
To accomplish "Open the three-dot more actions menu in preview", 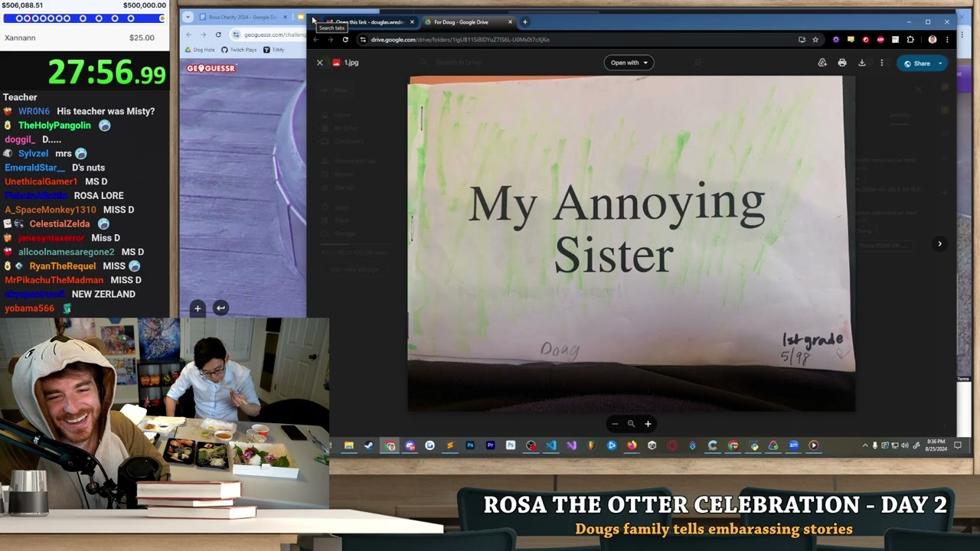I will (x=882, y=63).
